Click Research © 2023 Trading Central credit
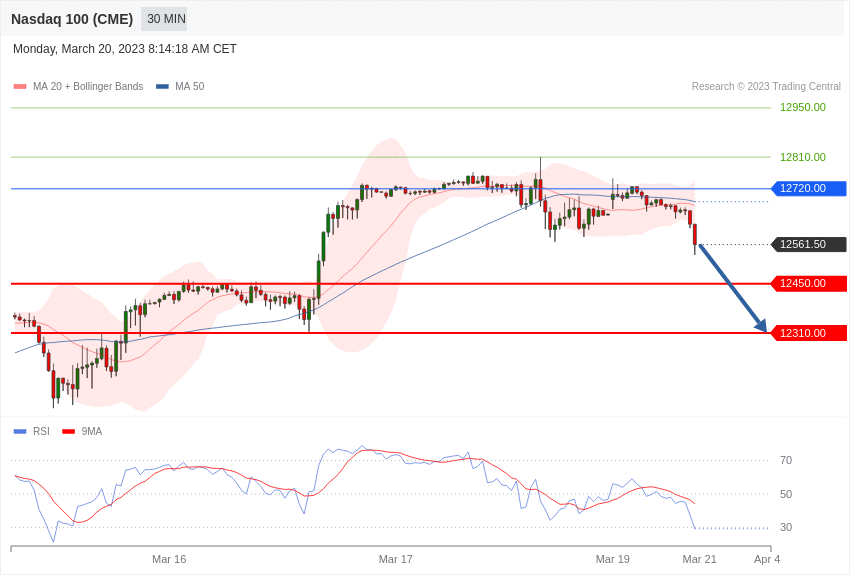This screenshot has width=850, height=576. [x=766, y=87]
